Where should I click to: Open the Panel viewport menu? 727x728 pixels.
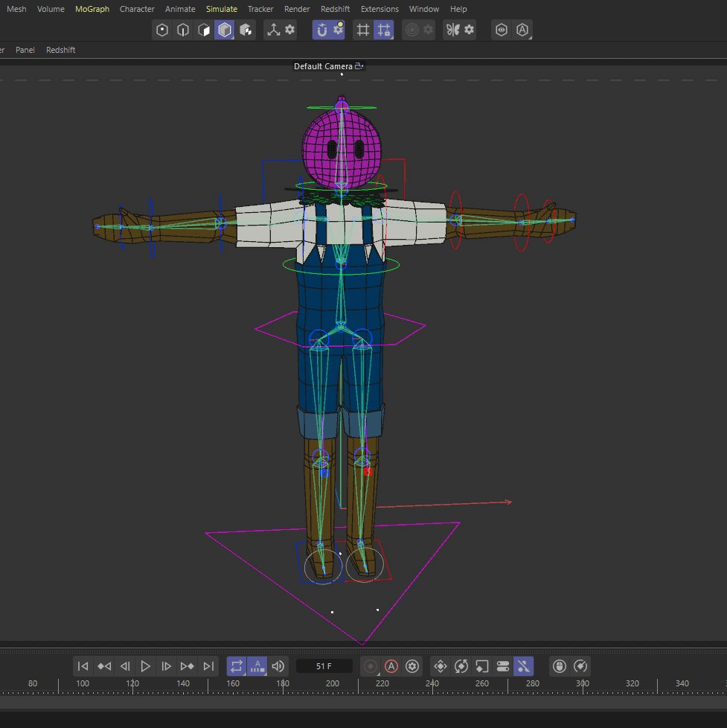pos(25,50)
